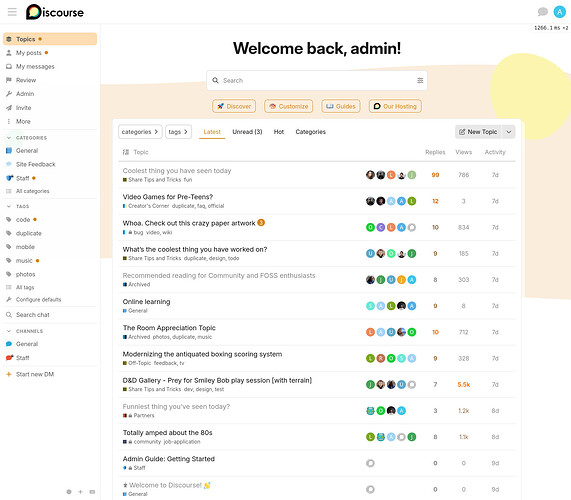
Task: Click last avatar in Video Games for Pre-Teens row
Action: pyautogui.click(x=411, y=201)
